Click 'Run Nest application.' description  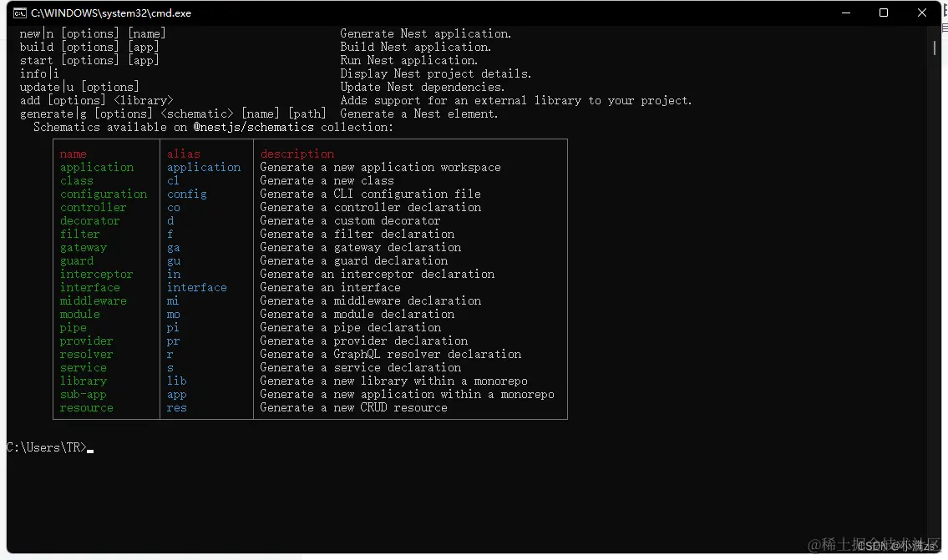click(408, 60)
